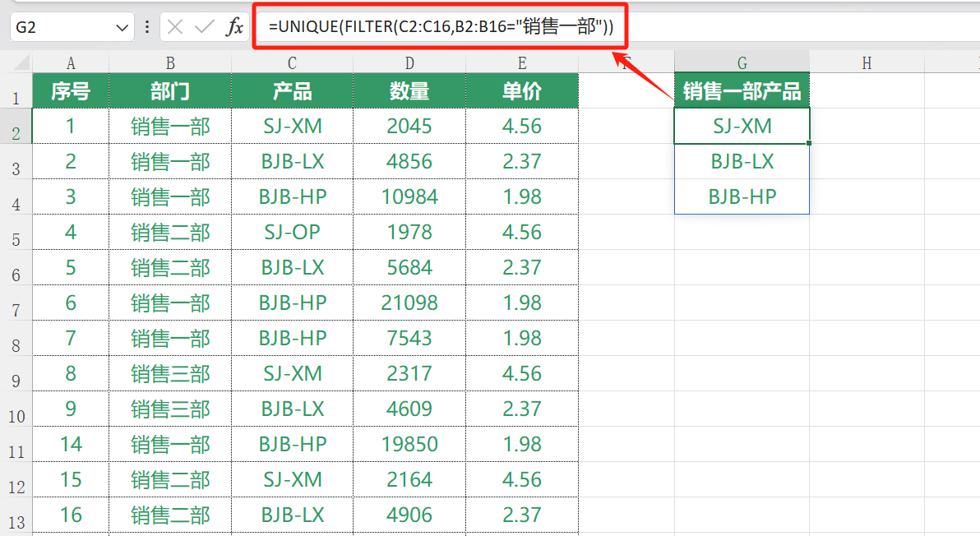Select column A header
Image resolution: width=980 pixels, height=536 pixels.
point(71,63)
